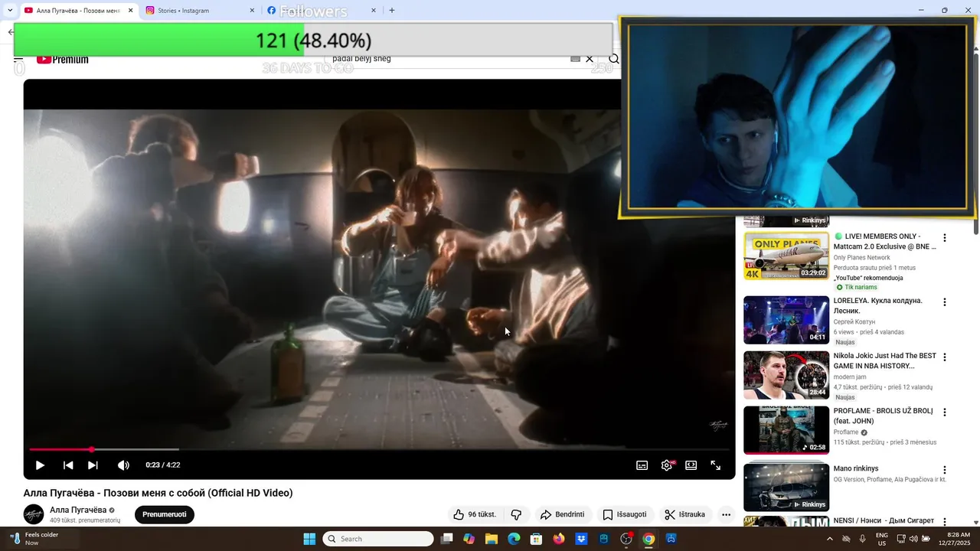Open Task View from the taskbar
The width and height of the screenshot is (980, 551).
coord(447,539)
